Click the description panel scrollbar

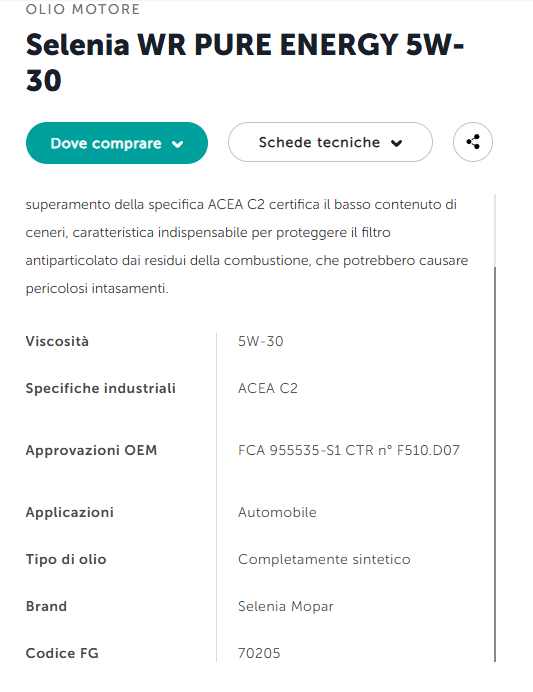495,463
